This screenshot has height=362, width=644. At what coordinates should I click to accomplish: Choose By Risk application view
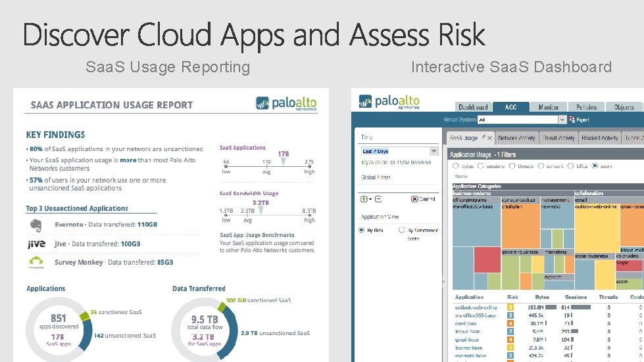pos(361,230)
